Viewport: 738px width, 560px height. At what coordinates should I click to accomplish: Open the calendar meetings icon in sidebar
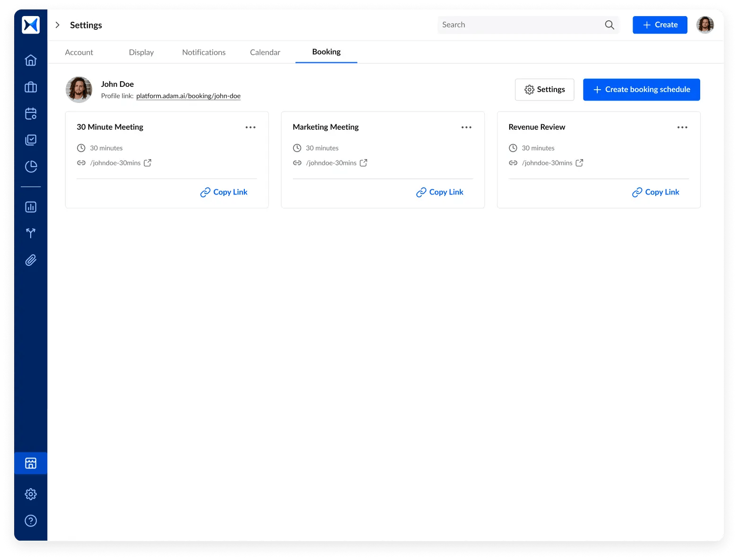point(31,113)
